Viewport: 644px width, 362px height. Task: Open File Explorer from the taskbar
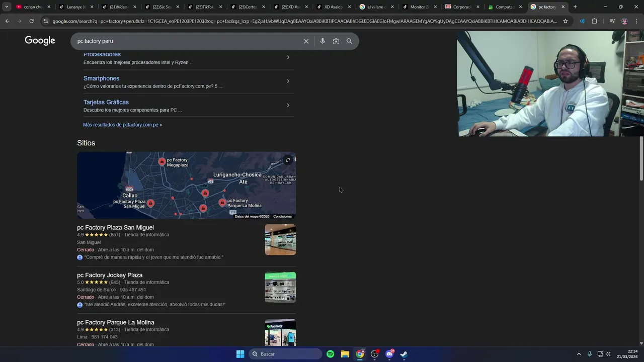(x=345, y=354)
